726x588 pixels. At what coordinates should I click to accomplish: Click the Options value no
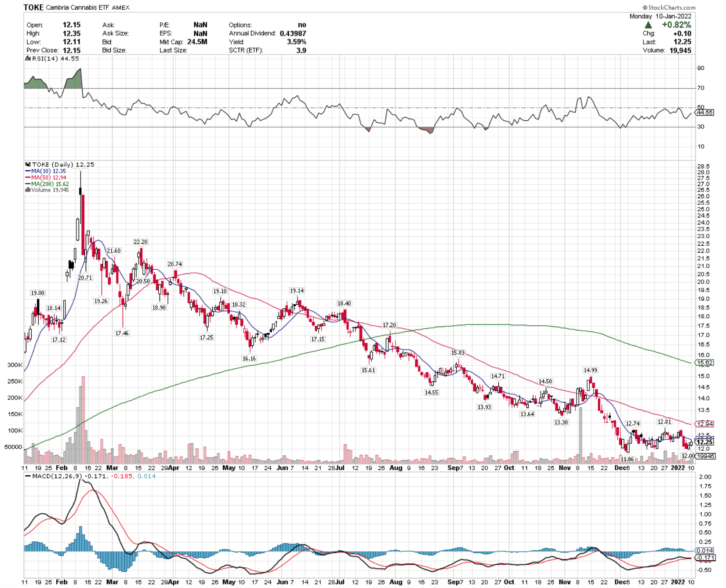pyautogui.click(x=302, y=25)
